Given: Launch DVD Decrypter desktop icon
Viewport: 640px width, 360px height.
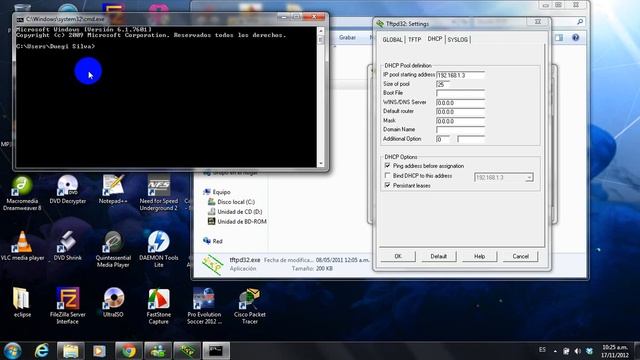Looking at the screenshot, I should tap(67, 190).
